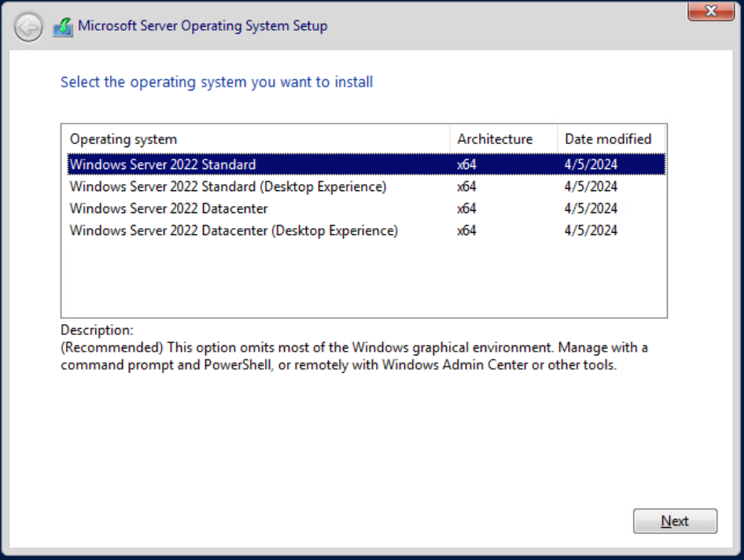Click the Architecture column header
This screenshot has height=560, width=744.
click(x=495, y=139)
